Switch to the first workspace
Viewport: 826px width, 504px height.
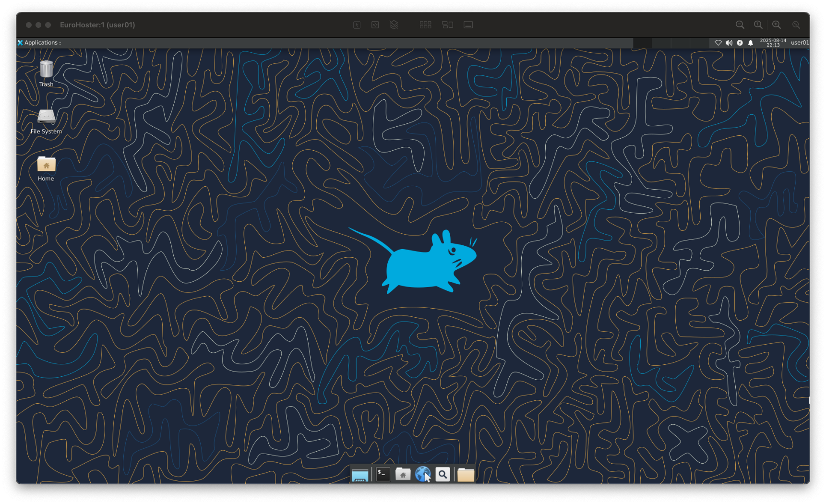point(642,43)
